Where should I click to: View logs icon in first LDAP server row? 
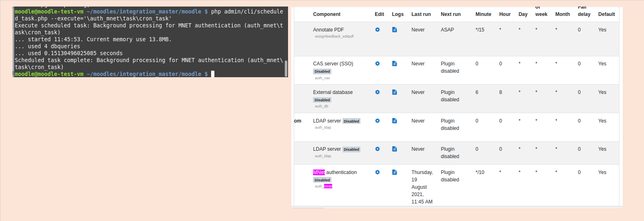point(394,121)
